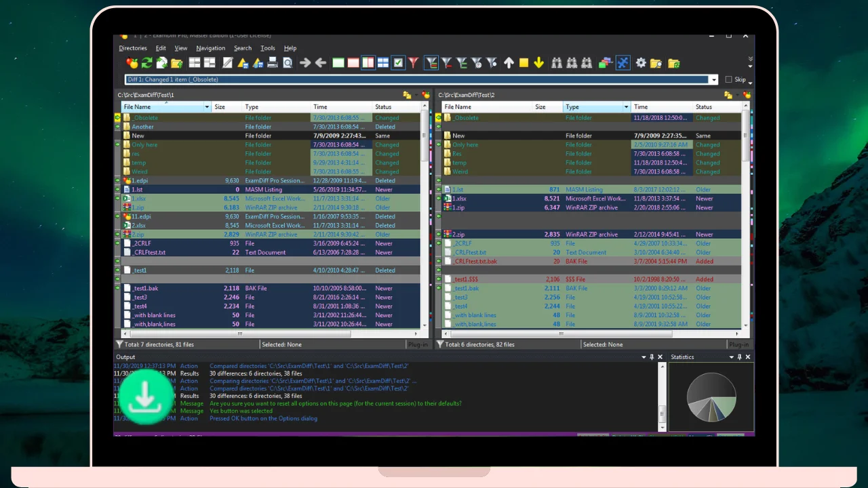Image resolution: width=868 pixels, height=488 pixels.
Task: Pin the Output panel
Action: 652,357
